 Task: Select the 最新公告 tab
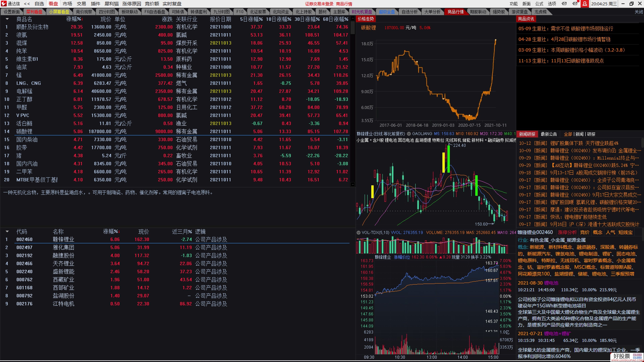click(549, 134)
